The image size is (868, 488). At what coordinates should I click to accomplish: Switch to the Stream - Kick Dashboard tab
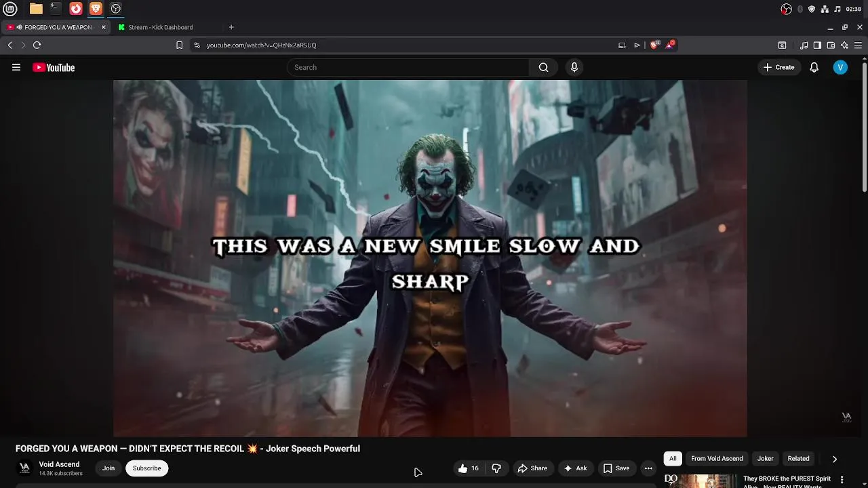[x=161, y=27]
